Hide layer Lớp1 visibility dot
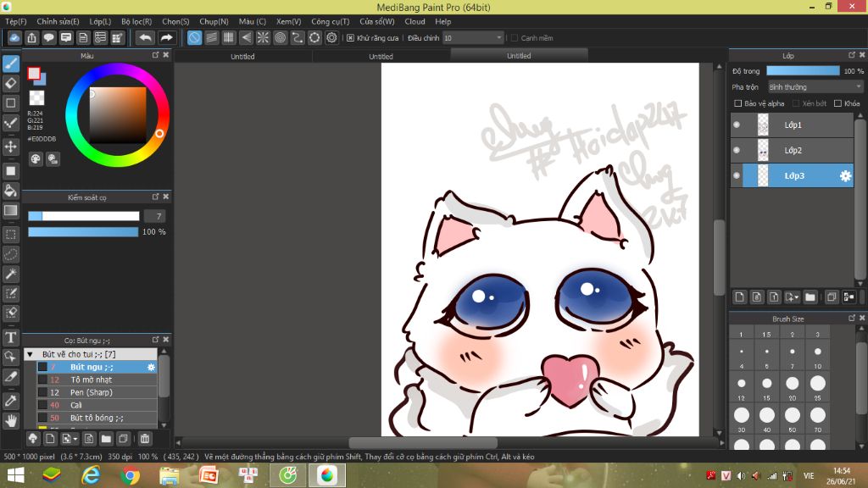The image size is (868, 488). point(737,125)
